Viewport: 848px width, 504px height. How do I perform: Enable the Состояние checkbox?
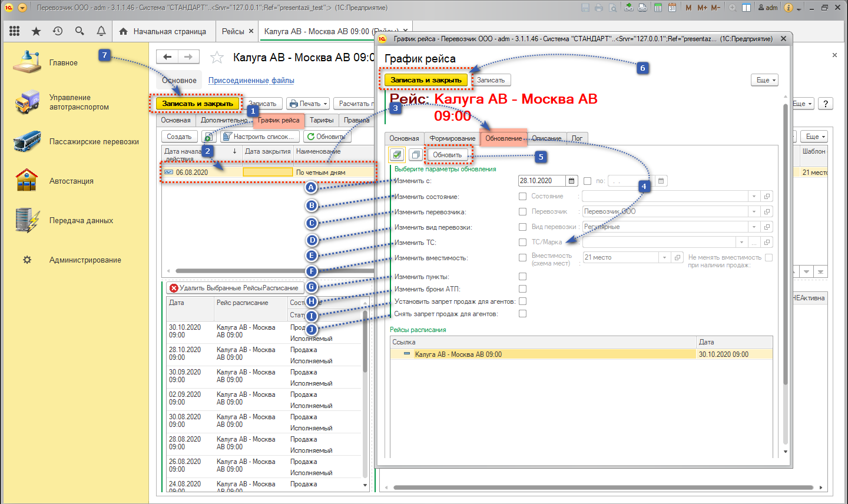522,197
